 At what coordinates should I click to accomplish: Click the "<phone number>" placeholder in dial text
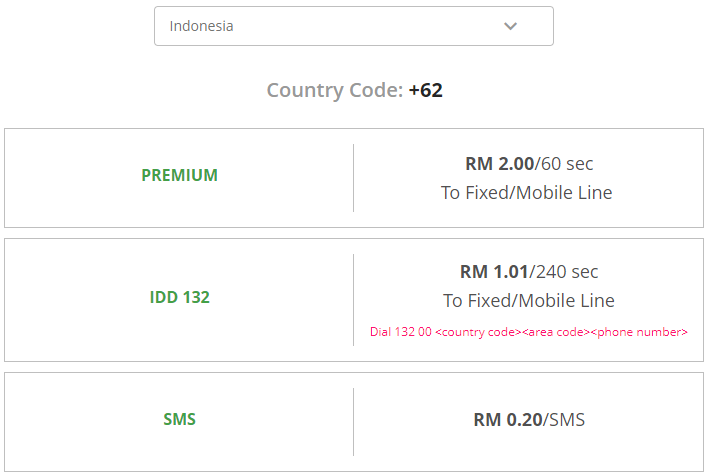point(638,331)
